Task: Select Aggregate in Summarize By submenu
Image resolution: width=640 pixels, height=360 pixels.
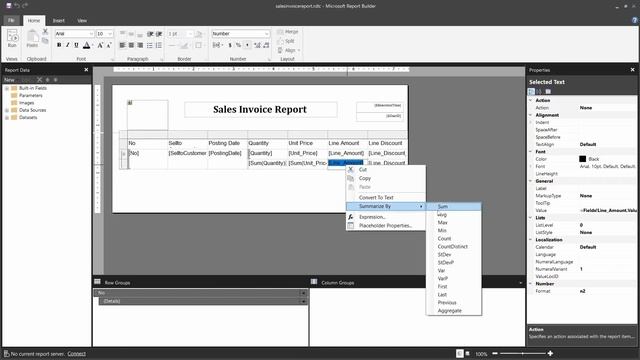Action: (x=453, y=311)
